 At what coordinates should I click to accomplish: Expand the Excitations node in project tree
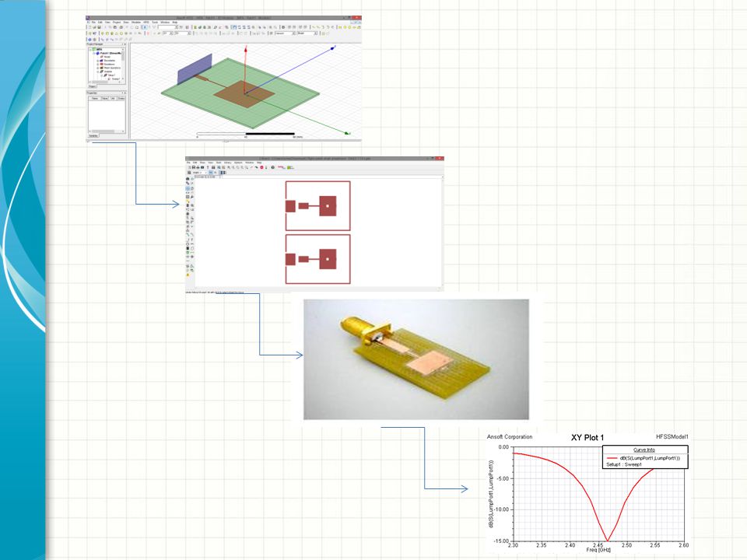98,65
